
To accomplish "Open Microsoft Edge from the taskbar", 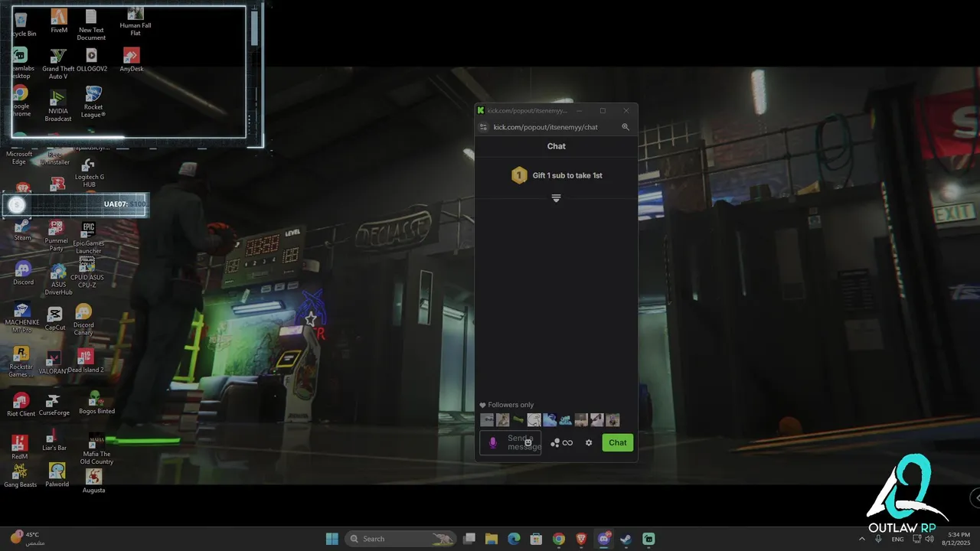I will pos(514,539).
